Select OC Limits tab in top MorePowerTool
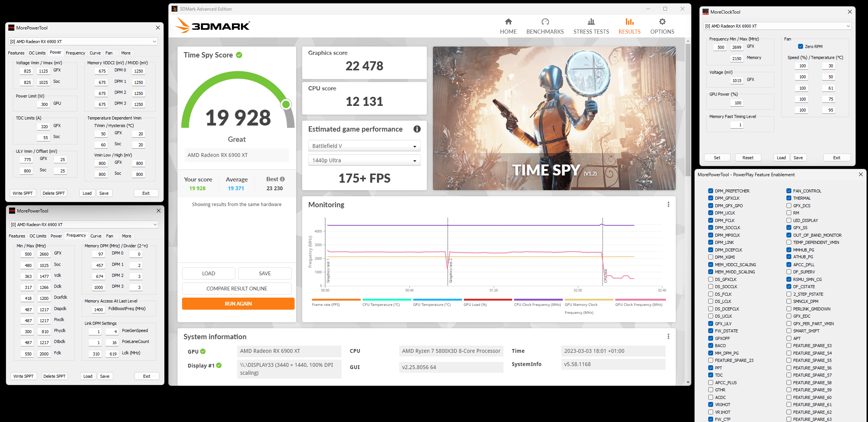The height and width of the screenshot is (422, 868). [x=37, y=53]
